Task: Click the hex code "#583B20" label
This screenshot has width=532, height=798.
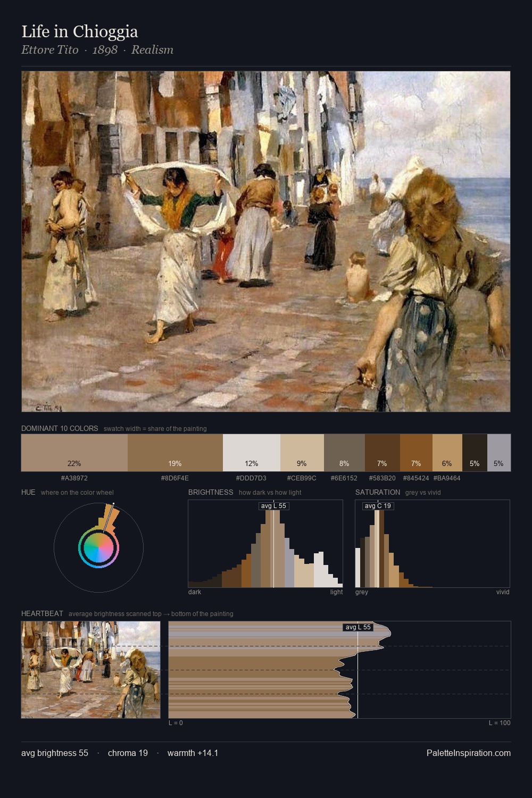Action: (x=383, y=478)
